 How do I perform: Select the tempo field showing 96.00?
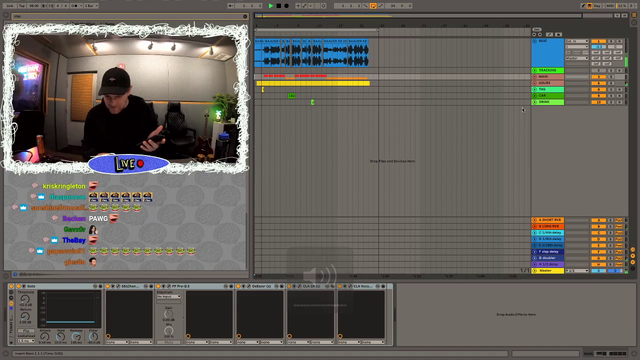pyautogui.click(x=34, y=6)
